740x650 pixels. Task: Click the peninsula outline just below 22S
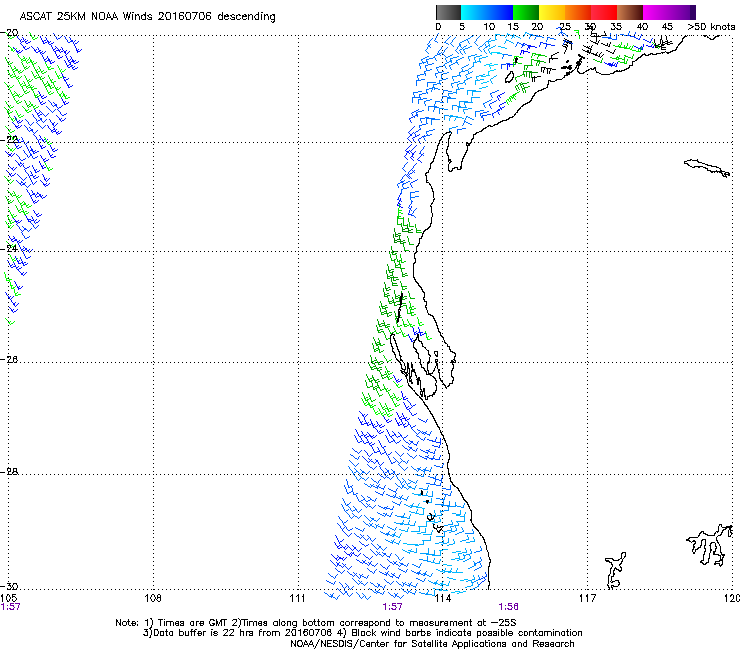[x=457, y=151]
